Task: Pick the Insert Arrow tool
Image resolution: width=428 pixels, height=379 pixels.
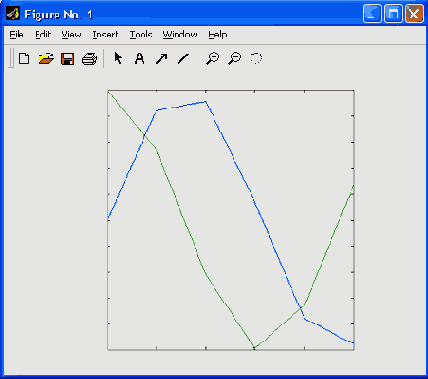Action: (161, 59)
